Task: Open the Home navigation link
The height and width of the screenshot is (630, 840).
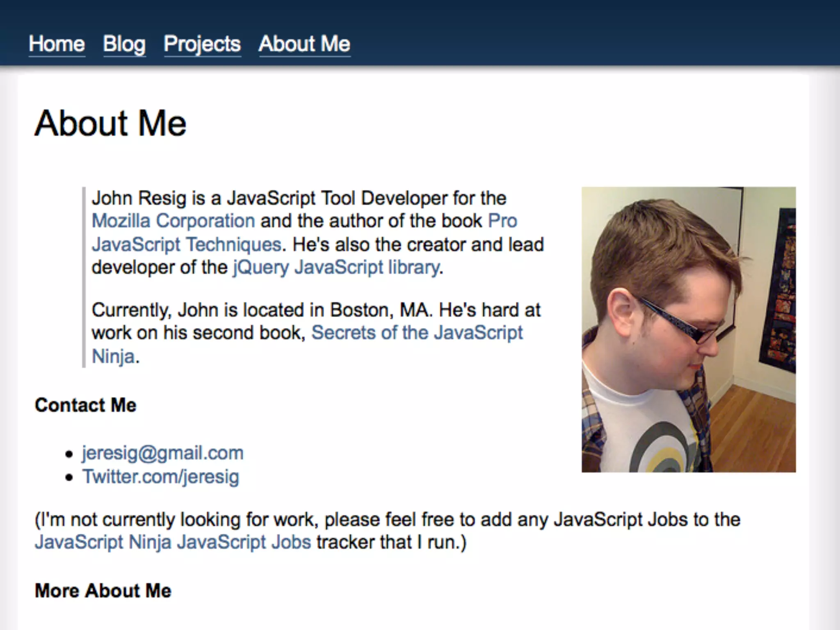Action: click(57, 44)
